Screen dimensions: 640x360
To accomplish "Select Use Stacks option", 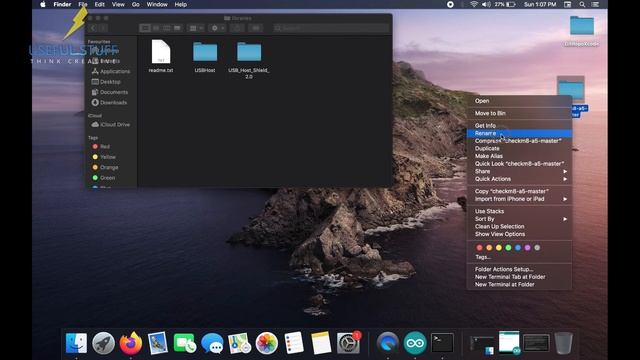I will coord(519,211).
